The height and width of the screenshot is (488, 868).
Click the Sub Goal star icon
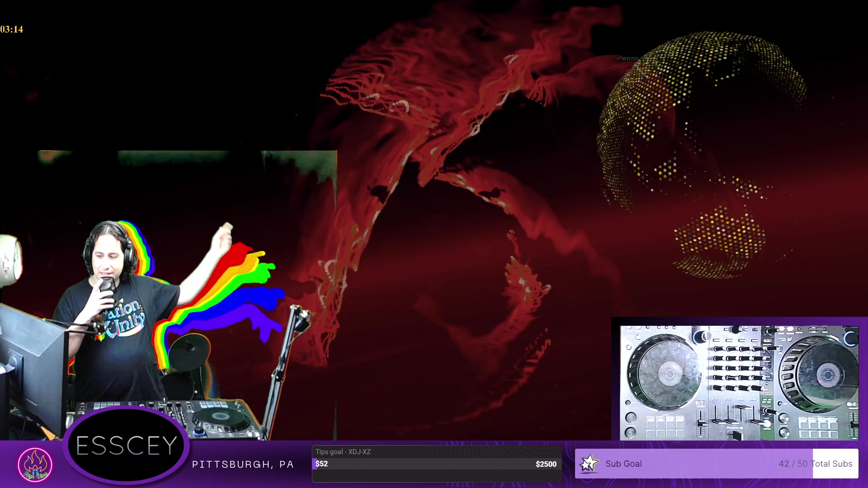[x=589, y=464]
